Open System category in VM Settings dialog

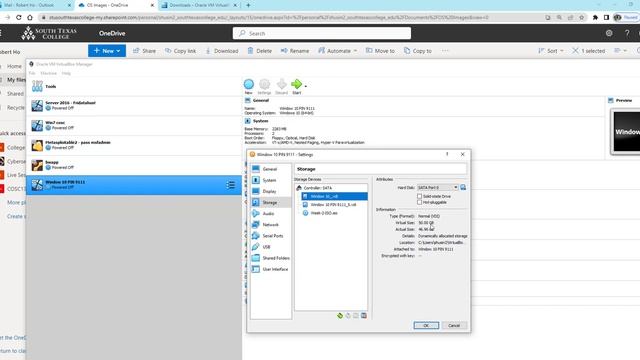270,180
